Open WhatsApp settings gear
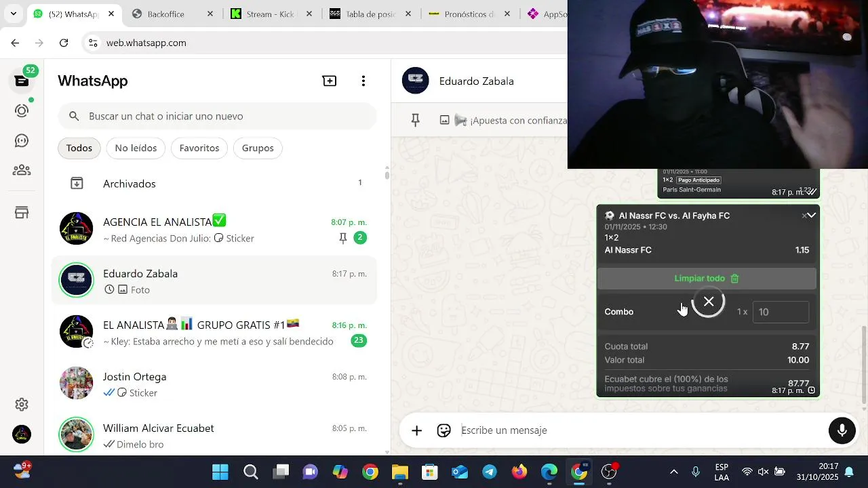Screen dimensions: 868x488 pos(22,405)
